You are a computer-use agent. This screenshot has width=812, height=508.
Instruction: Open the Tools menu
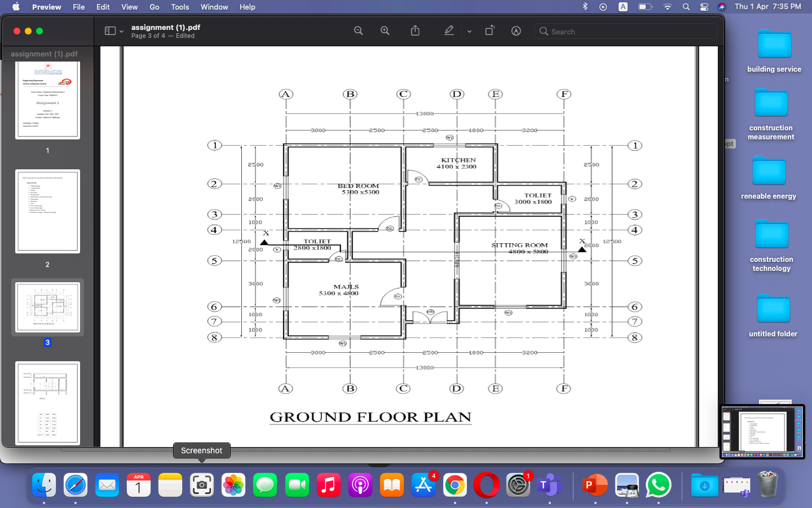179,7
